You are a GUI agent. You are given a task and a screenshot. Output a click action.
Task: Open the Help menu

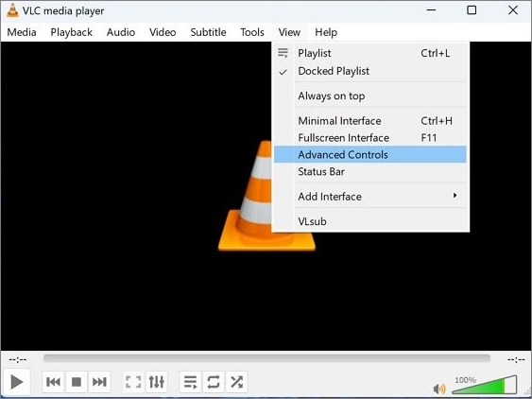[x=326, y=32]
